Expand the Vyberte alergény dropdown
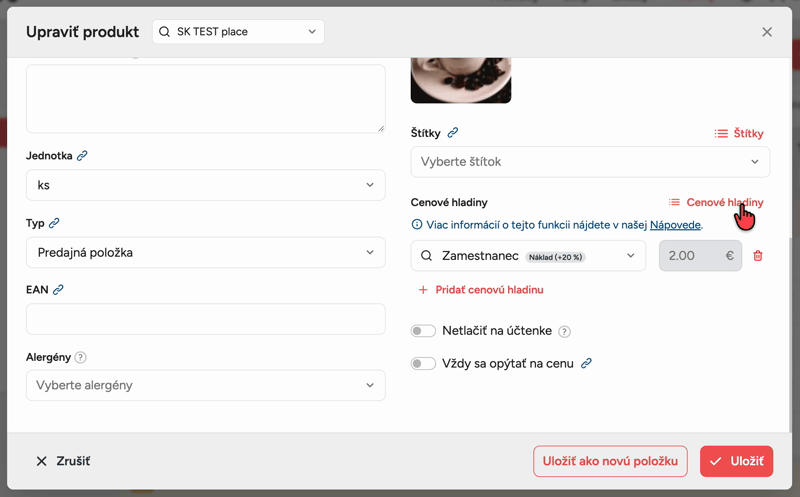 (206, 385)
